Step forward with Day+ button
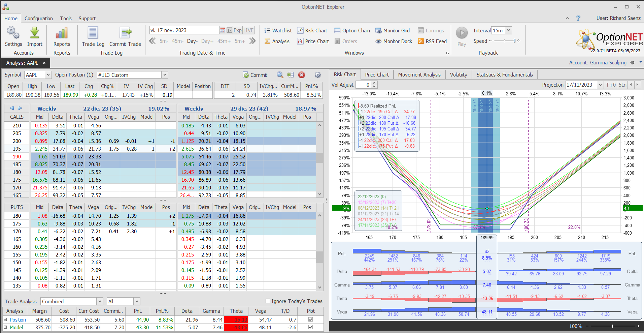644x333 pixels. pyautogui.click(x=207, y=41)
